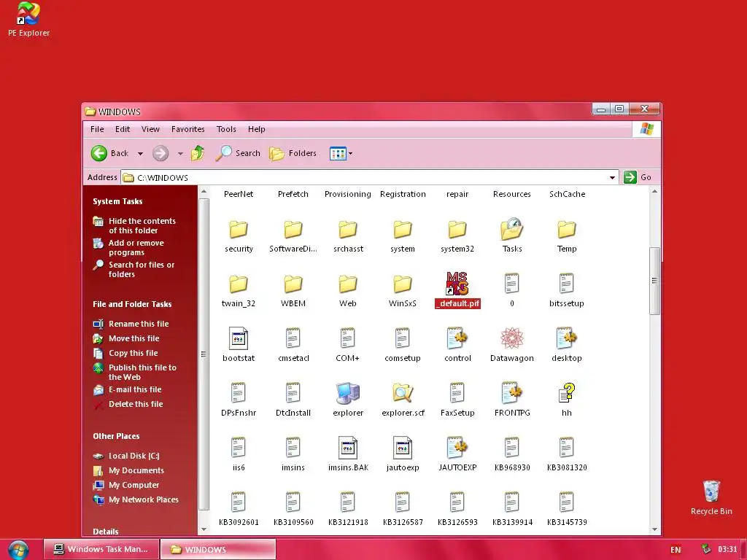747x560 pixels.
Task: Select the FRONTPG file icon
Action: pyautogui.click(x=512, y=393)
